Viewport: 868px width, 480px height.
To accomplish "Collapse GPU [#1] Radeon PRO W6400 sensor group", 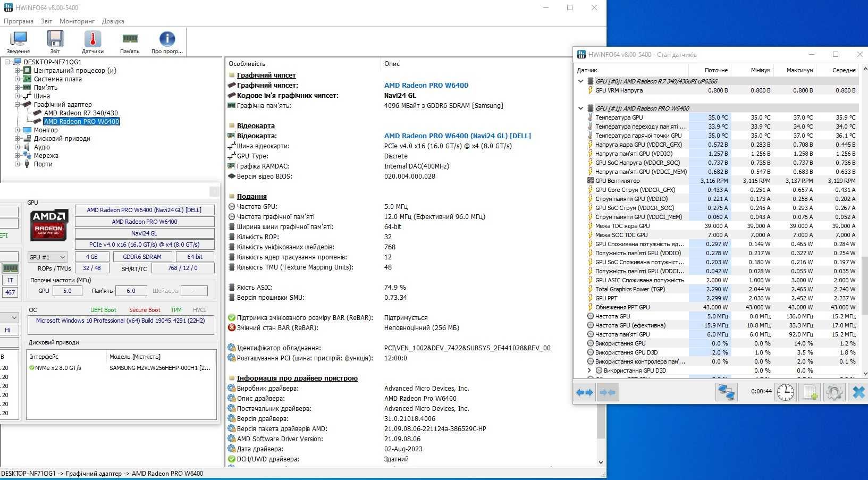I will coord(580,108).
